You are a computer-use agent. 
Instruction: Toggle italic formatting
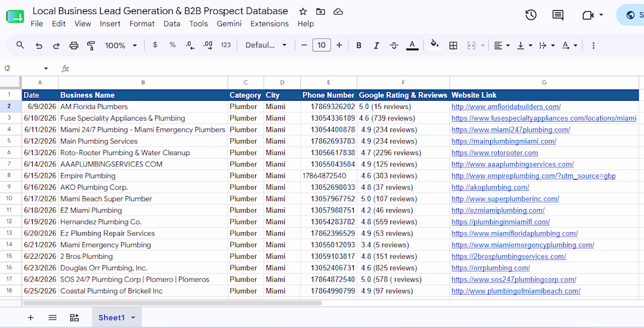(376, 45)
